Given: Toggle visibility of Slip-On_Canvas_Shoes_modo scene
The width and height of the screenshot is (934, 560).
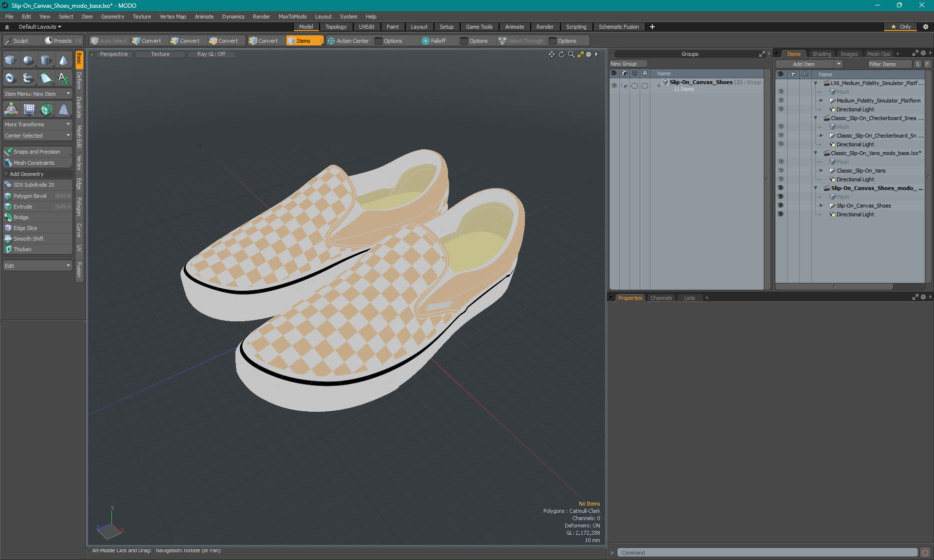Looking at the screenshot, I should point(781,188).
